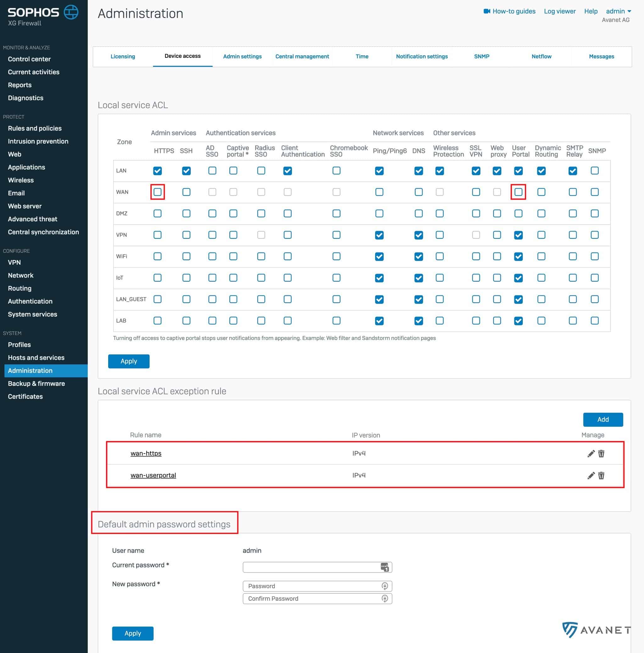
Task: Click the lock icon in Password field
Action: tap(384, 586)
